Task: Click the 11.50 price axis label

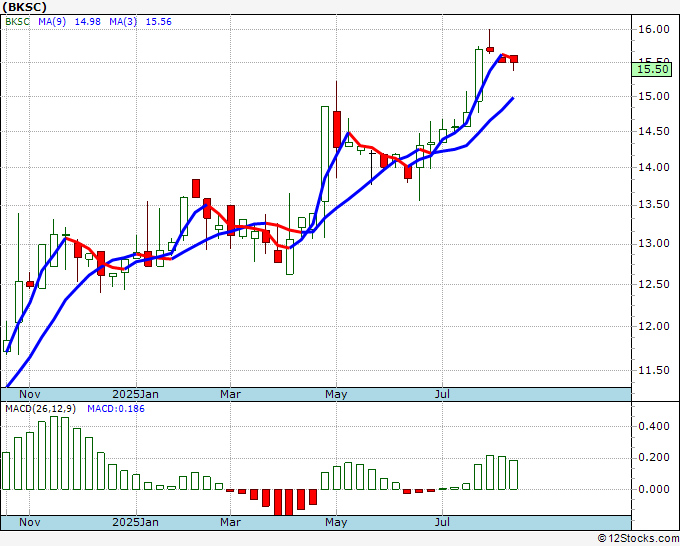Action: [652, 371]
